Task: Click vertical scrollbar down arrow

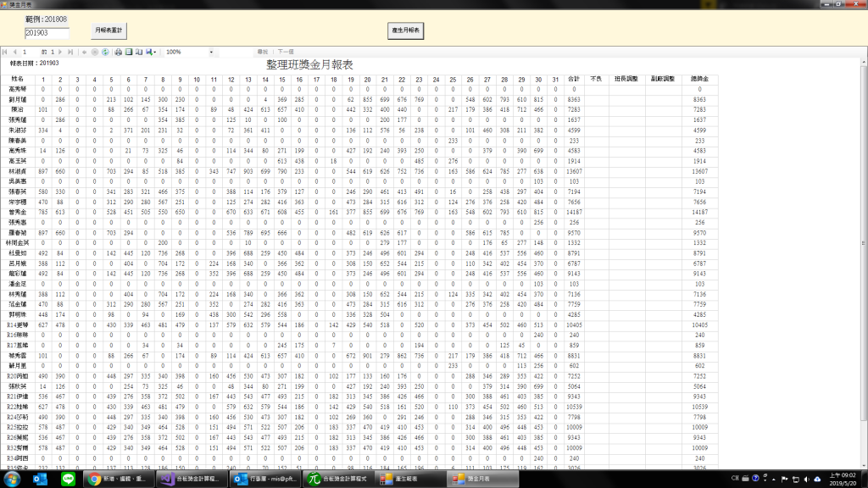Action: (864, 466)
